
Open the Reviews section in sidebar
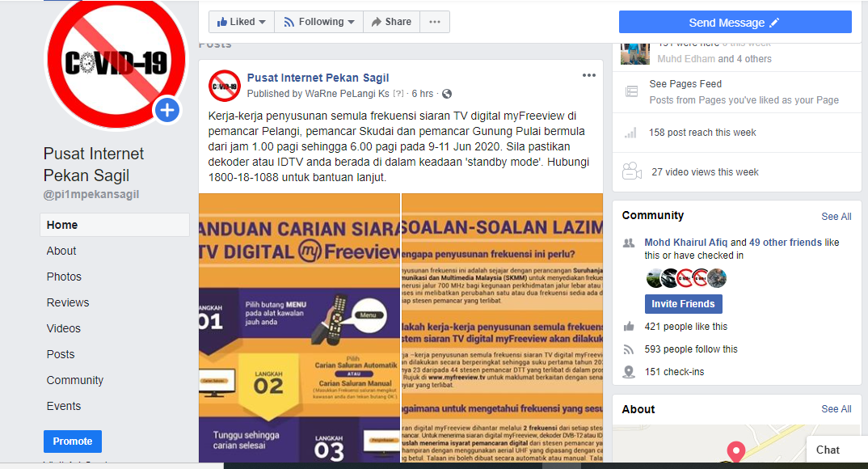(68, 303)
